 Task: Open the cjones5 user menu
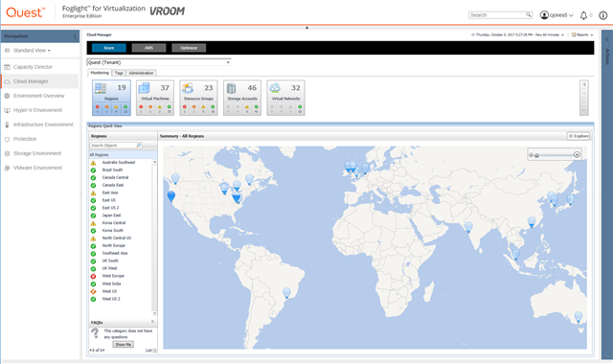556,15
